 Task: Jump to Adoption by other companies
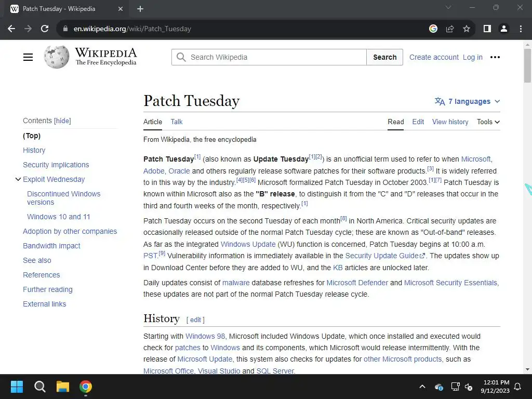click(70, 231)
